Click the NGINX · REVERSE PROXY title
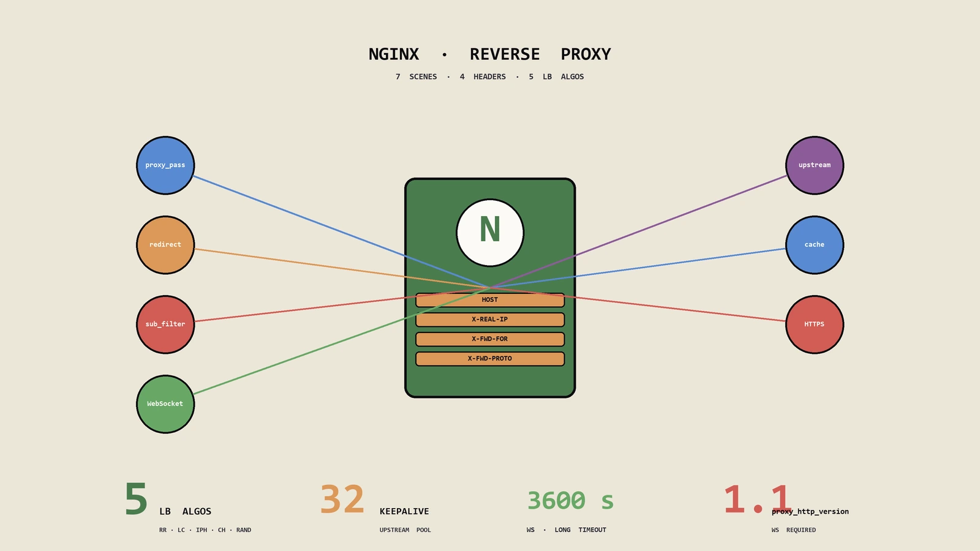Screen dimensions: 980x551 [x=490, y=54]
